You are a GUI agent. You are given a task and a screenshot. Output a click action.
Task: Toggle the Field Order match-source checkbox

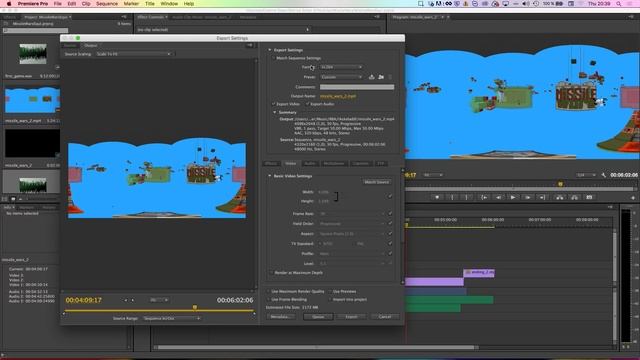tap(390, 224)
